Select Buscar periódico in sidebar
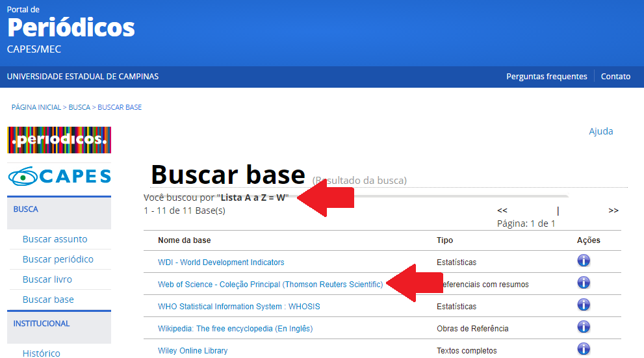The image size is (644, 358). click(58, 259)
